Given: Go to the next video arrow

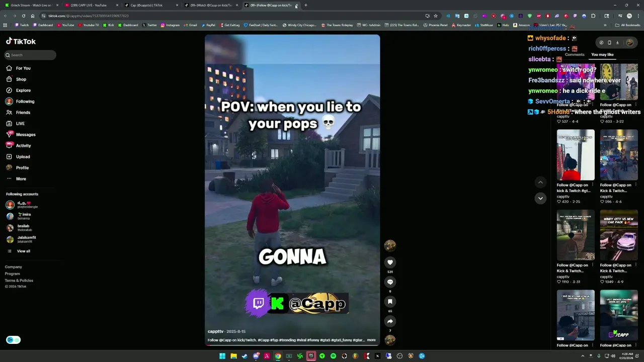Looking at the screenshot, I should (540, 198).
